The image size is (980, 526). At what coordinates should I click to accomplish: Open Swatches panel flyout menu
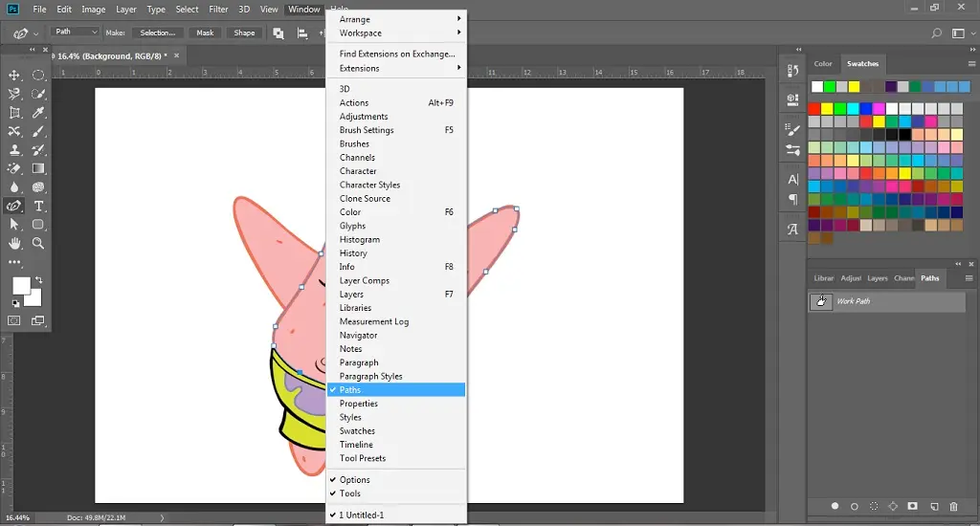click(971, 64)
